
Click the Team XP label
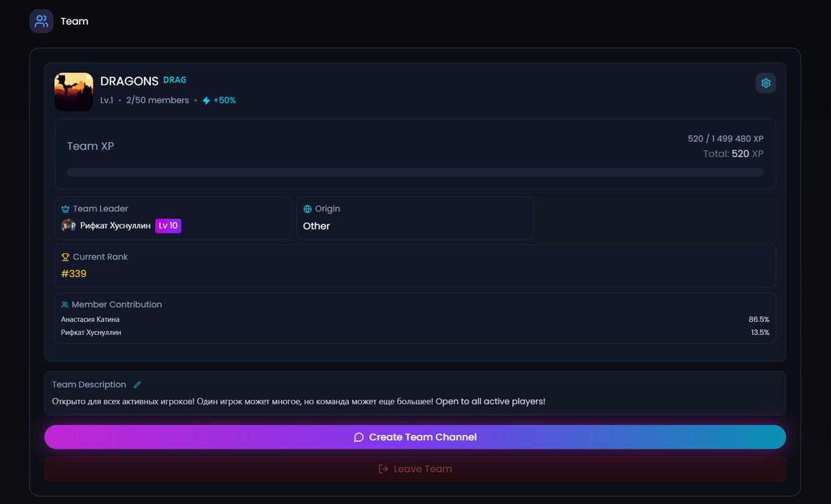tap(91, 147)
